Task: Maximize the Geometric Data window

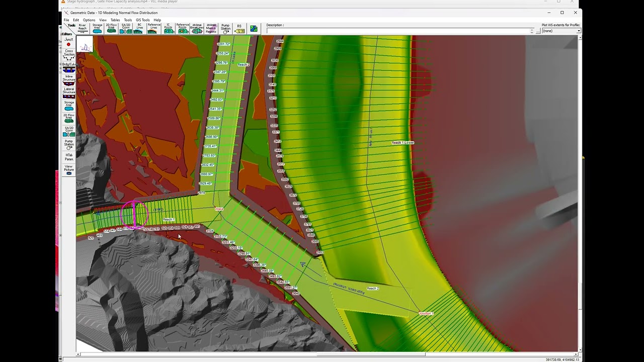Action: 562,13
